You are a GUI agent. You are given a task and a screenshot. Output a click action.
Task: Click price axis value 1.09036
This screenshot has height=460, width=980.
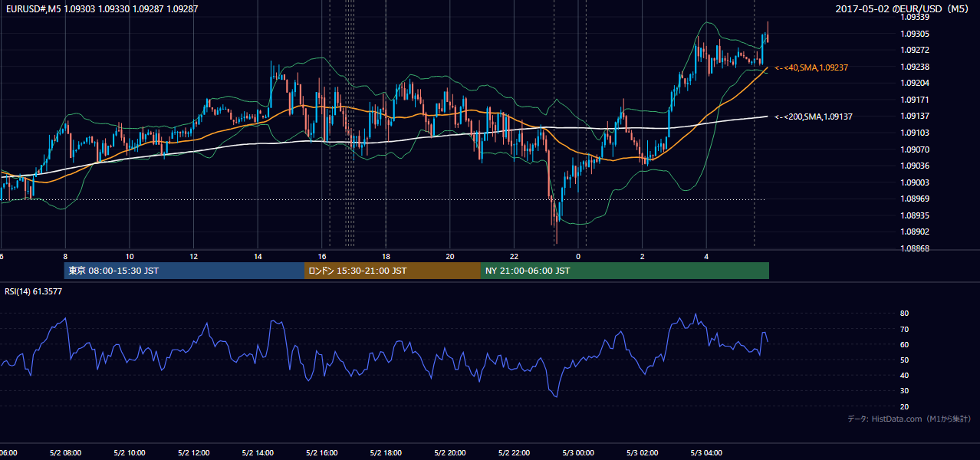pyautogui.click(x=915, y=166)
